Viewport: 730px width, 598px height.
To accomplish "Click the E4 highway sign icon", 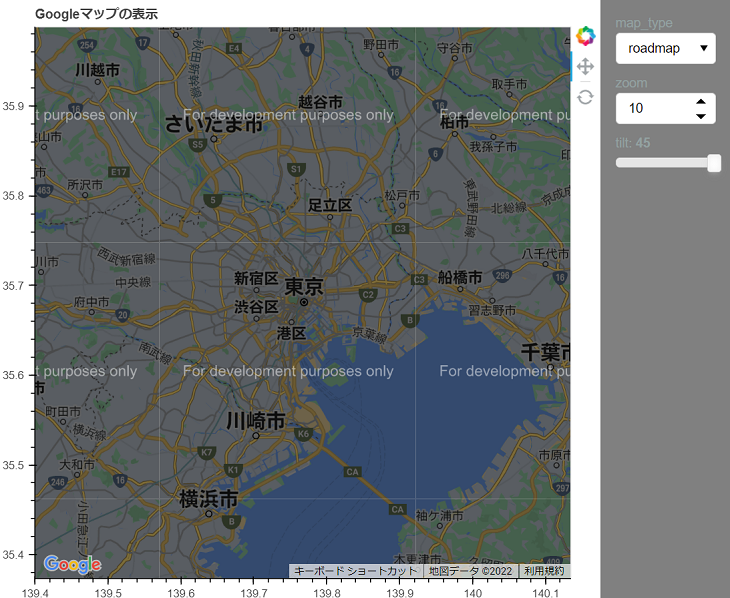I will click(x=234, y=48).
